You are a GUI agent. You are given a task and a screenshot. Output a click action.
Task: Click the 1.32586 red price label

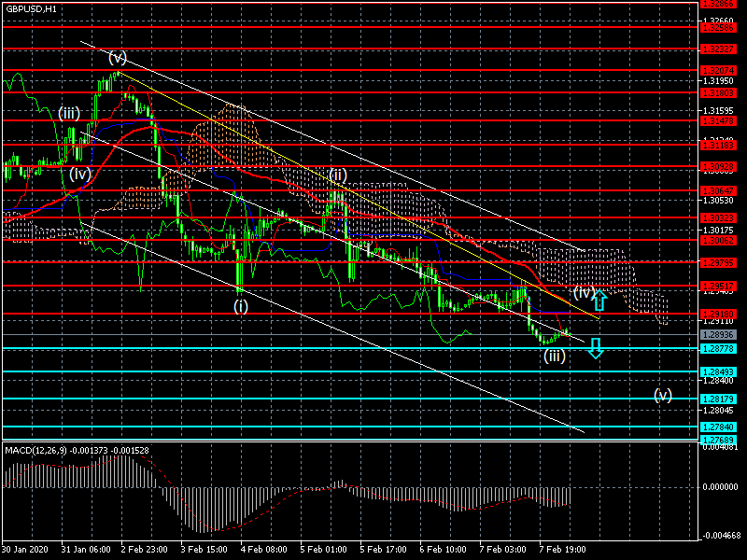coord(718,27)
